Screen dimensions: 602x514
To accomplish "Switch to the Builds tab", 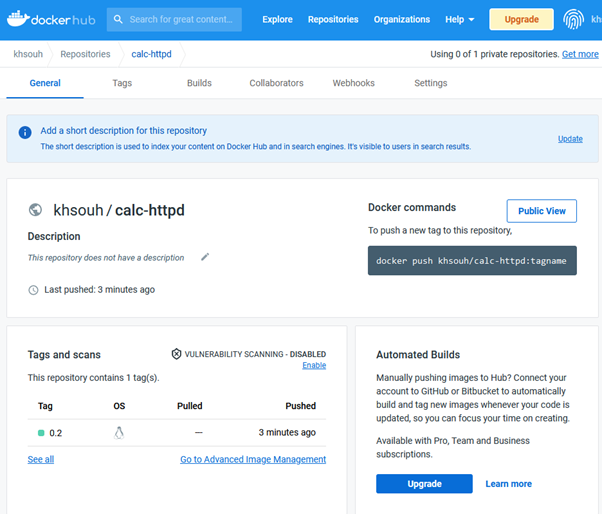I will click(199, 83).
